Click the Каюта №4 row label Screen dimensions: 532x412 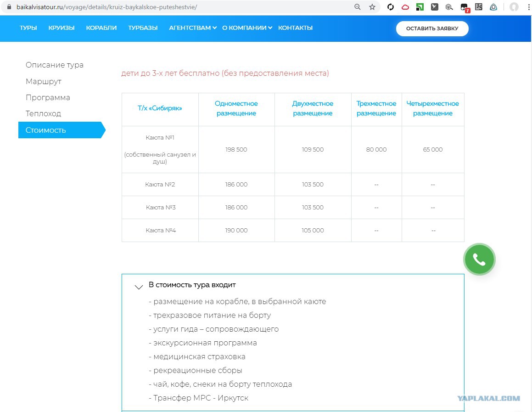pos(161,231)
